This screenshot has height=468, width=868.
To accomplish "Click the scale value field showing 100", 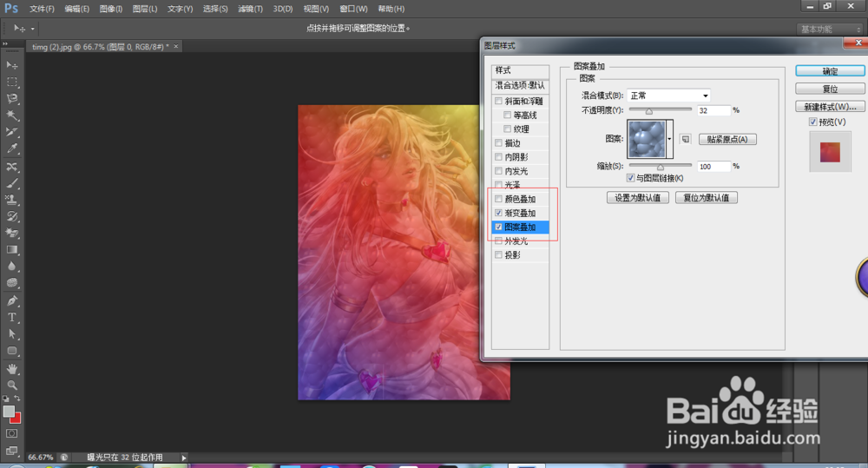I will tap(713, 166).
